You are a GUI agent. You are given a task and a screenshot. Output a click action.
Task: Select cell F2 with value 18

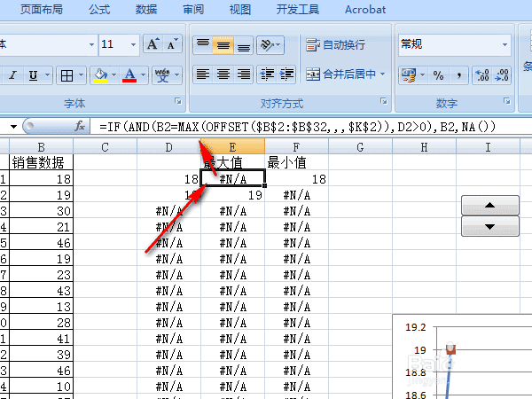[x=296, y=179]
